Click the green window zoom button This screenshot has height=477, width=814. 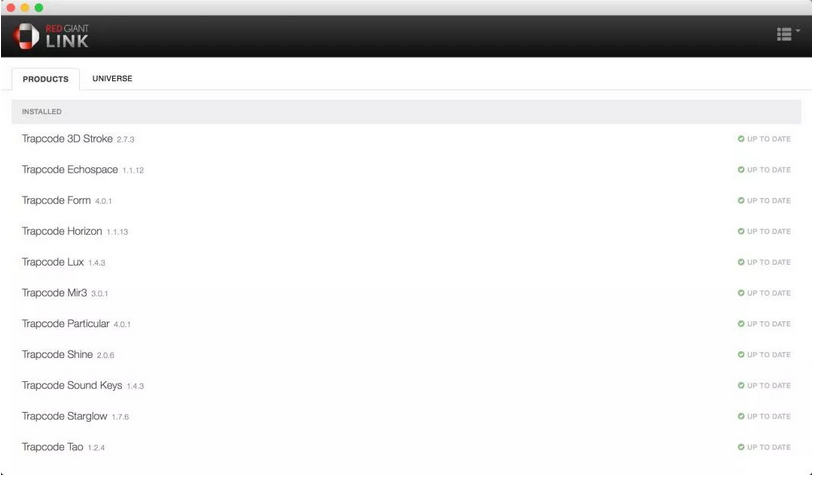39,8
